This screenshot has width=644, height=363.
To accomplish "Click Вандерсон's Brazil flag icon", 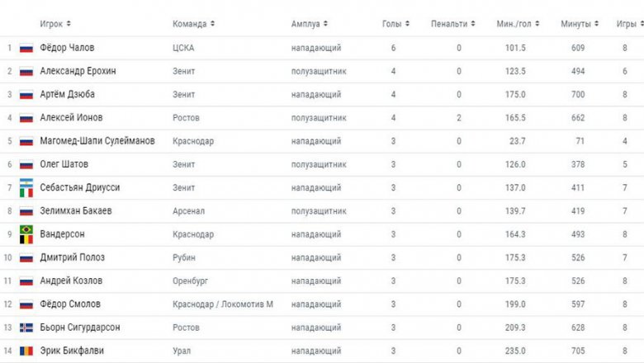I will (x=26, y=229).
